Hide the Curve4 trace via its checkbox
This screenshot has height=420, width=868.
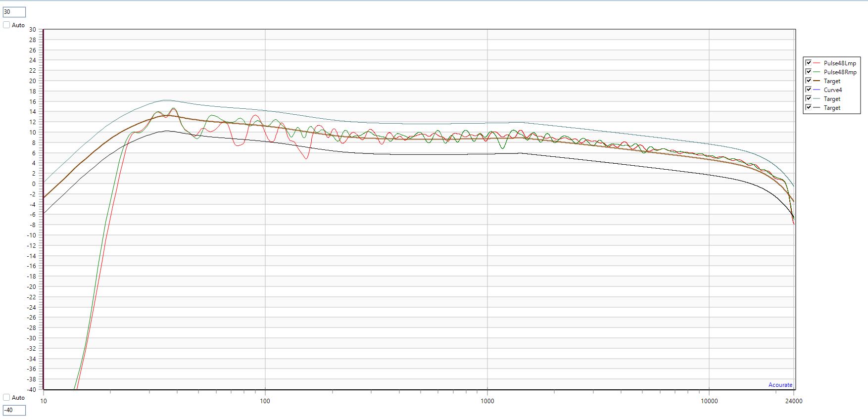point(809,90)
